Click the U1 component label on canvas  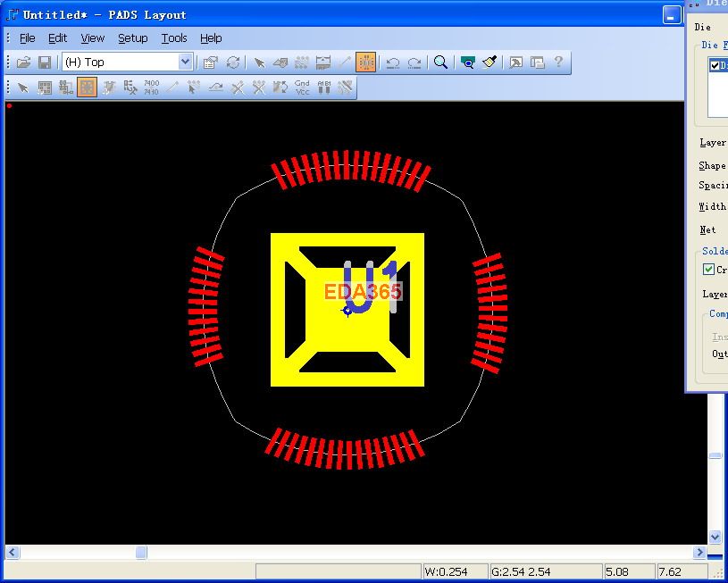371,288
